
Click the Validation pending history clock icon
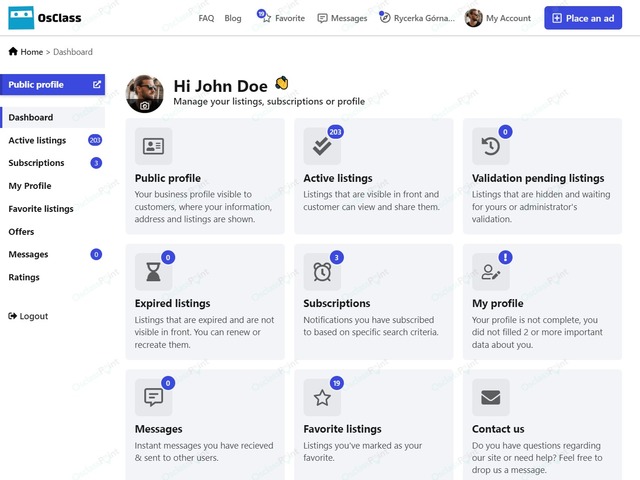click(x=490, y=146)
